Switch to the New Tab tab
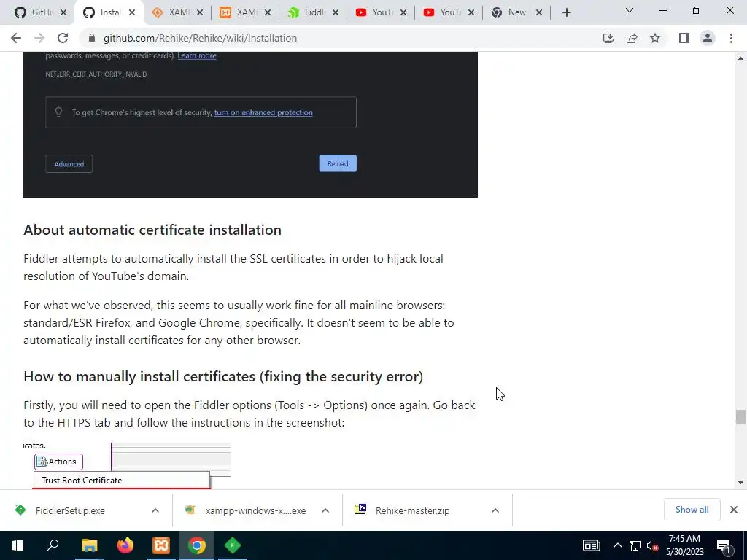The width and height of the screenshot is (747, 560). pyautogui.click(x=511, y=12)
